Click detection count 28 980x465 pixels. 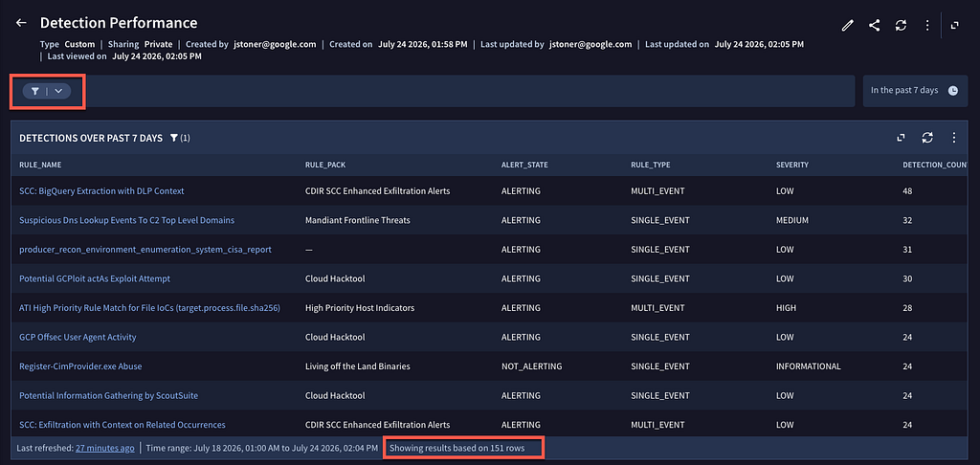coord(907,308)
